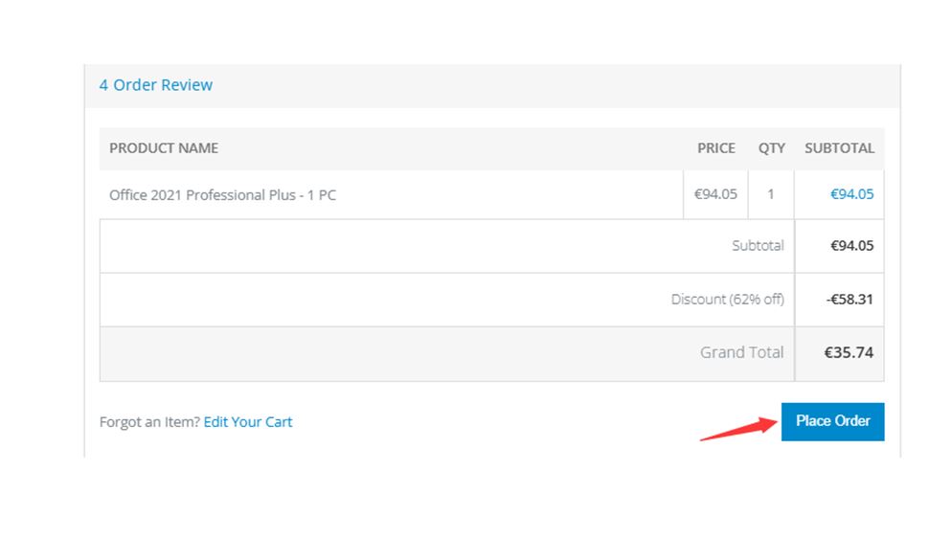951x560 pixels.
Task: Select the 4 Order Review step header
Action: [156, 85]
